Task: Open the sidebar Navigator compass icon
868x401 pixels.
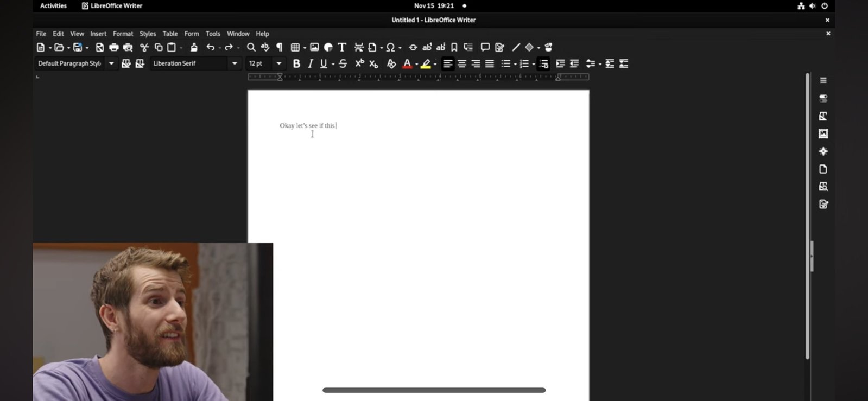Action: (x=823, y=151)
